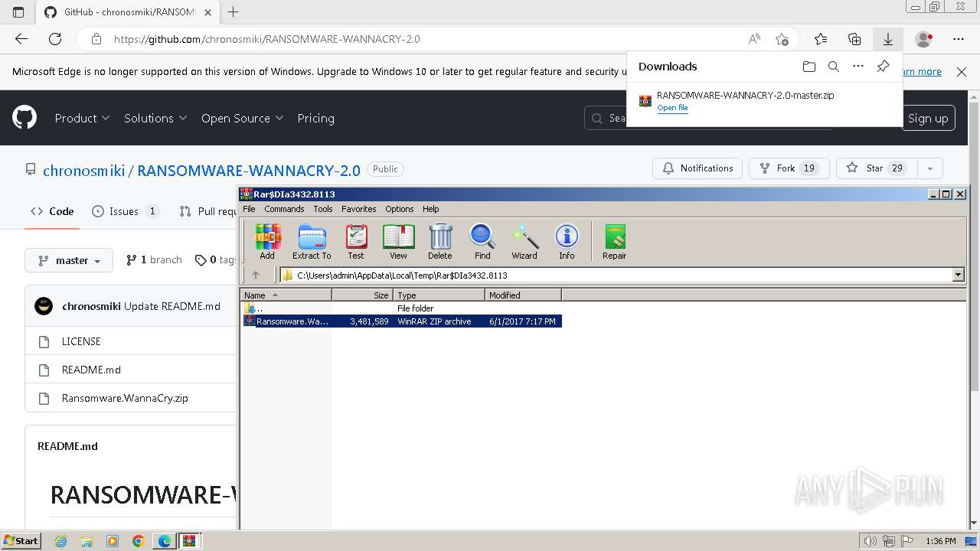Image resolution: width=980 pixels, height=551 pixels.
Task: Open the View tool in WinRAR
Action: click(398, 242)
